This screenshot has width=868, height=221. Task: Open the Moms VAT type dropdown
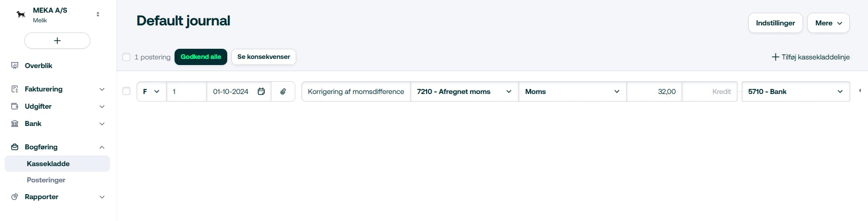[x=572, y=91]
